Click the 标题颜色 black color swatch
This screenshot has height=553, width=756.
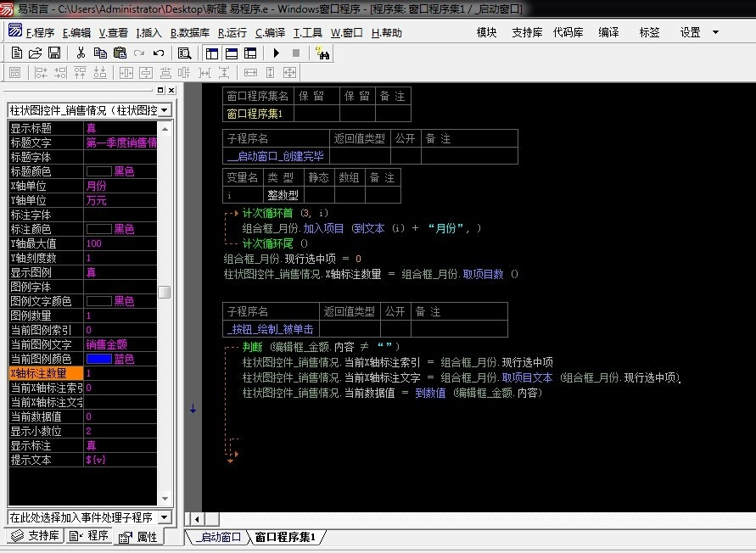pos(98,171)
